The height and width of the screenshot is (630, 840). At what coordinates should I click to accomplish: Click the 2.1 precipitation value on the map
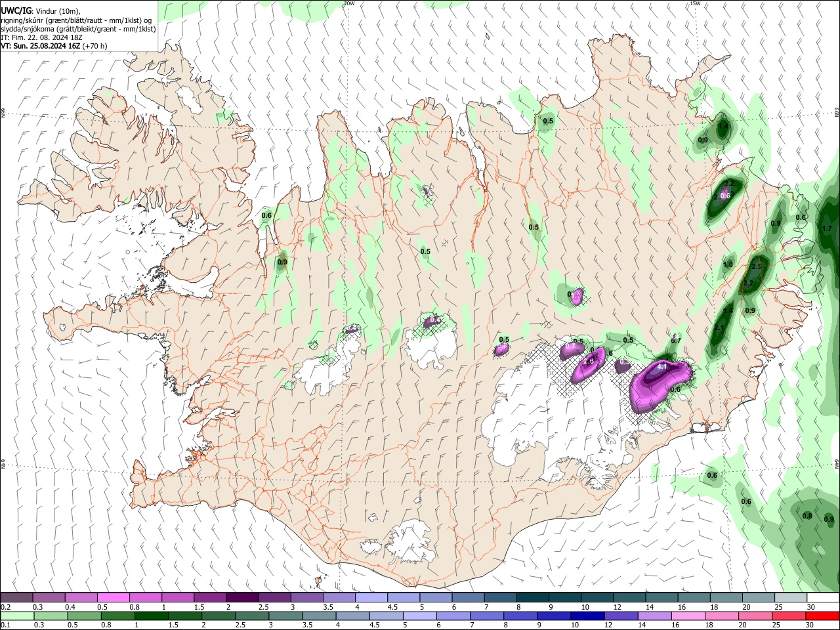click(x=719, y=327)
